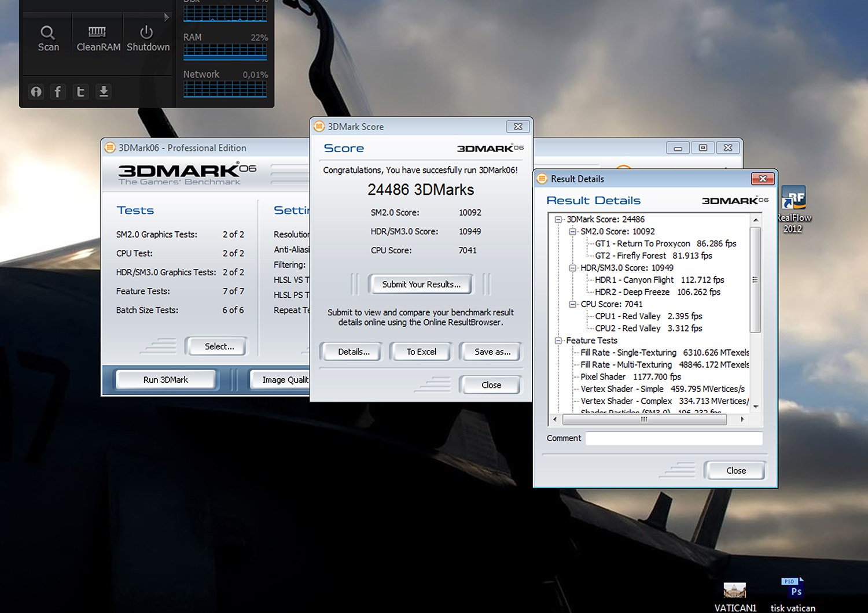This screenshot has width=868, height=613.
Task: Click the 3DMark Score dialog title icon
Action: [319, 126]
